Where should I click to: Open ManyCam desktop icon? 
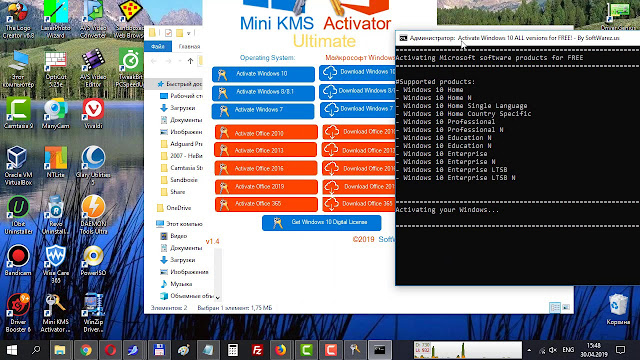[56, 113]
